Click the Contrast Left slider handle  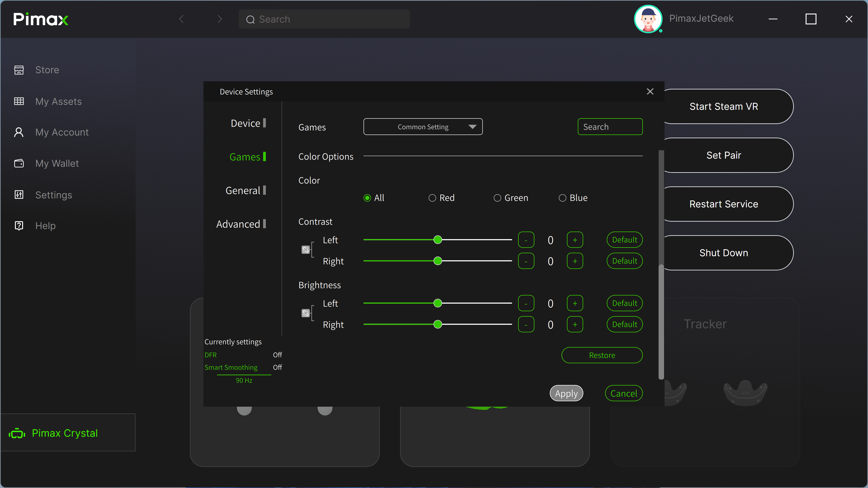coord(438,240)
